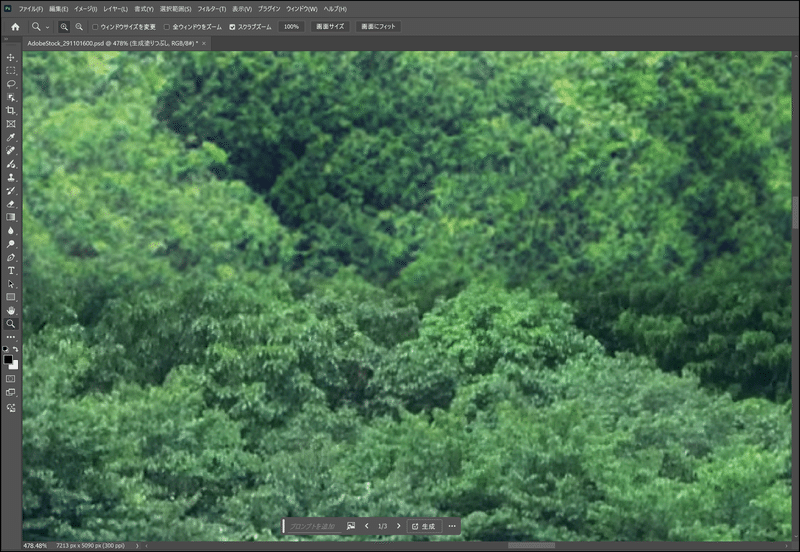
Task: Click the foreground color swatch
Action: coord(8,360)
